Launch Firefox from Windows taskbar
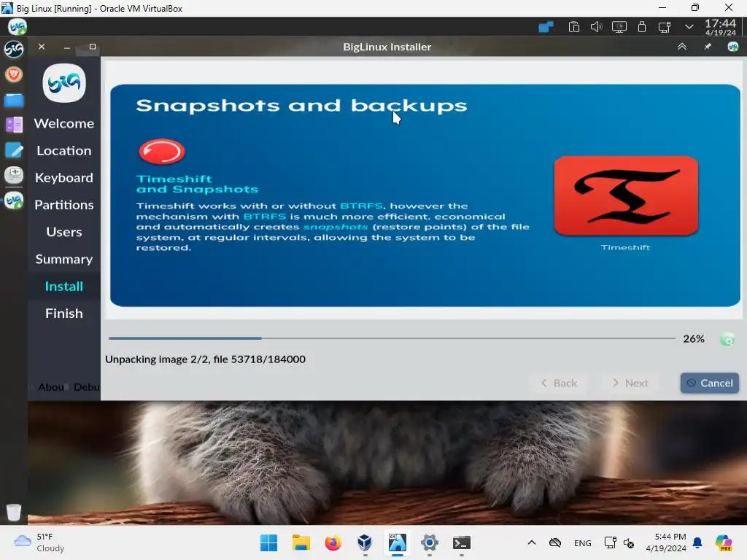 tap(333, 542)
